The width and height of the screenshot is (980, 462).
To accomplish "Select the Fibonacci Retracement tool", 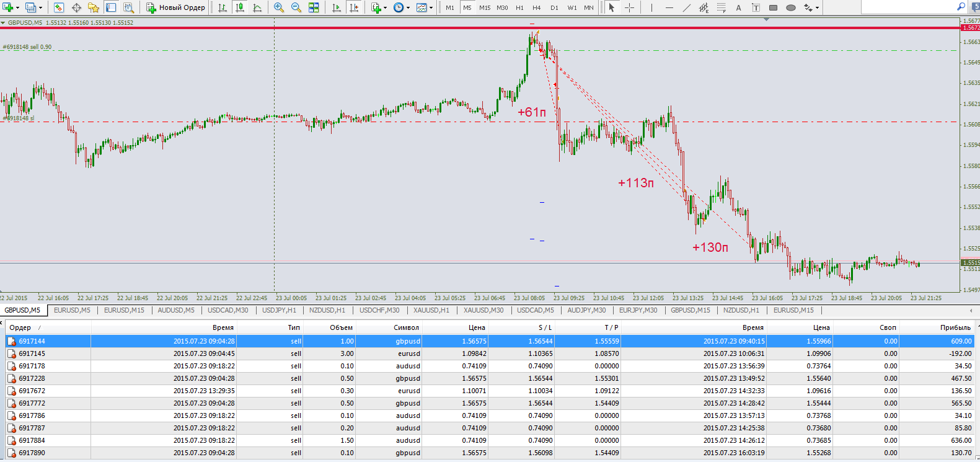I will point(721,7).
